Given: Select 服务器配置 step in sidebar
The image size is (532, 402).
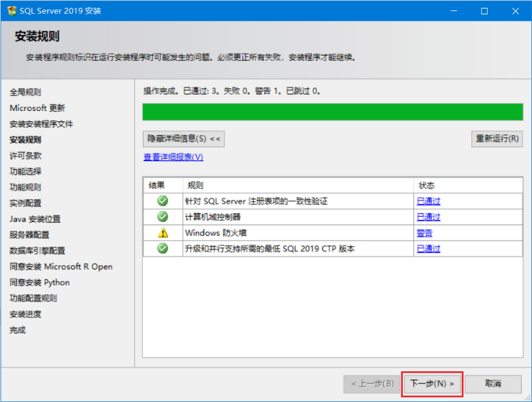Looking at the screenshot, I should (x=29, y=235).
